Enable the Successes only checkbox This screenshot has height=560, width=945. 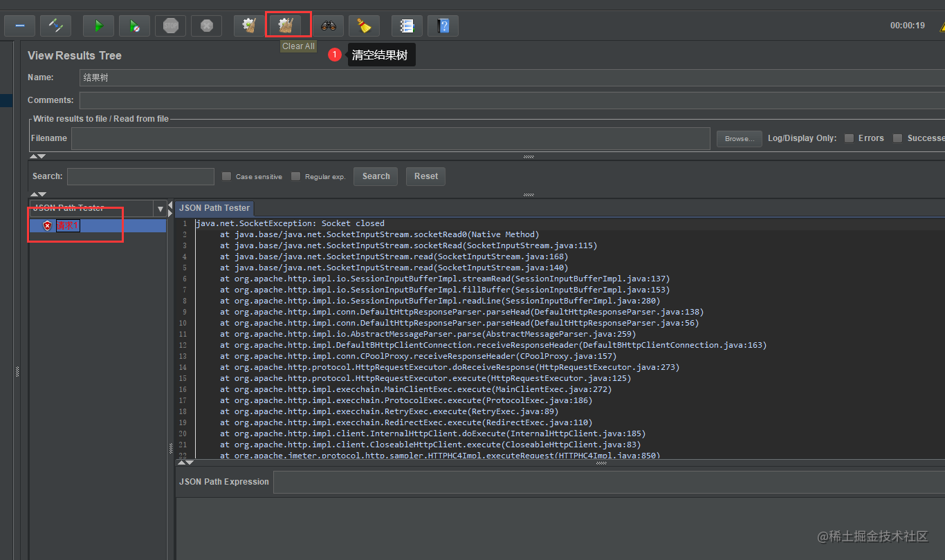[897, 138]
